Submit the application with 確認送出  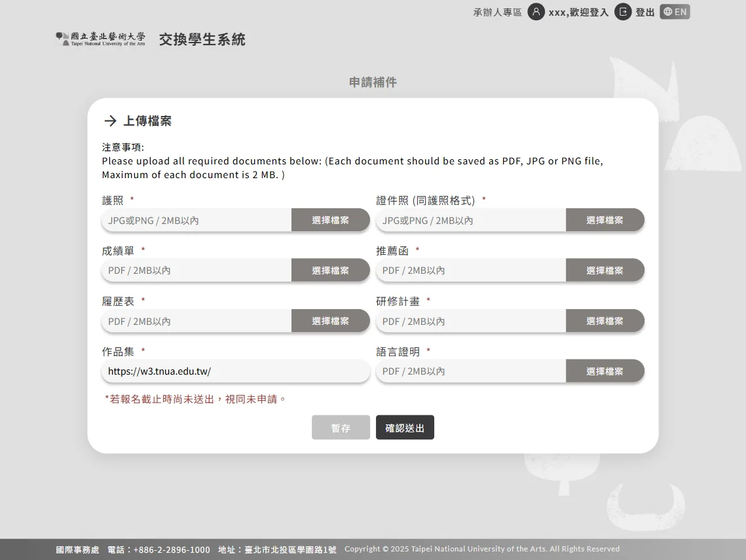[x=405, y=427]
